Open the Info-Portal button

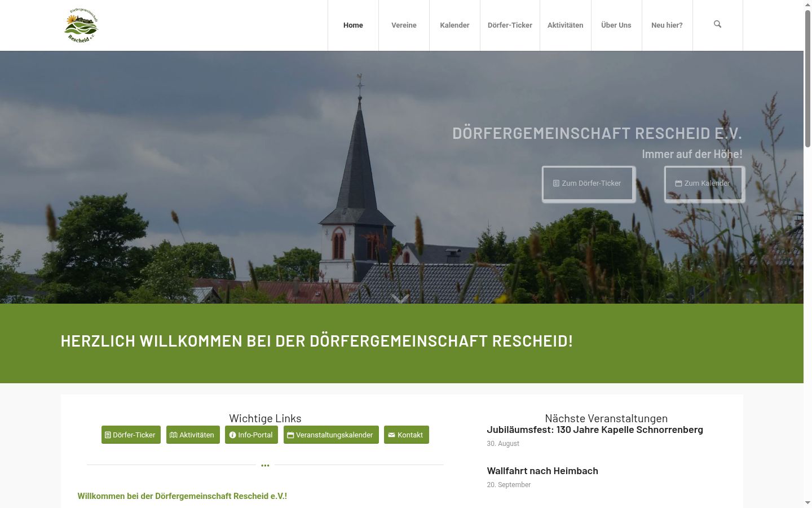[x=251, y=435]
